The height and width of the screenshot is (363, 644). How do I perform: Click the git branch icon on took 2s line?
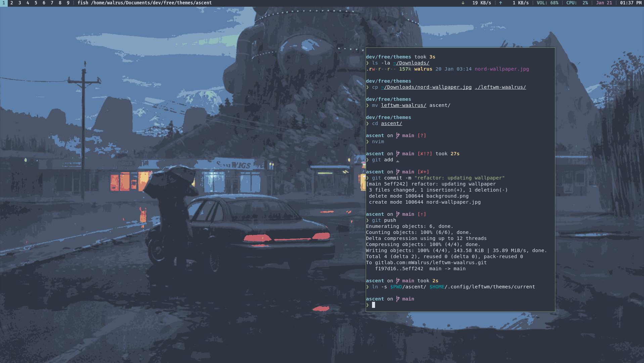(x=398, y=281)
